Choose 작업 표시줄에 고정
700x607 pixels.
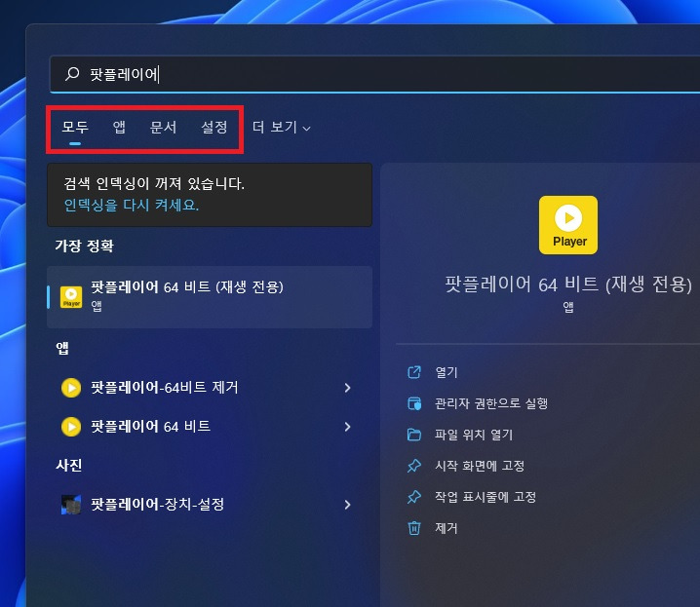coord(486,497)
